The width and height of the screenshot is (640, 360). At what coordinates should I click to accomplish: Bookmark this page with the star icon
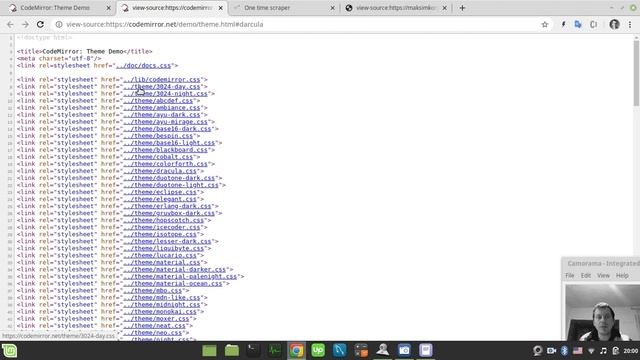coord(544,24)
